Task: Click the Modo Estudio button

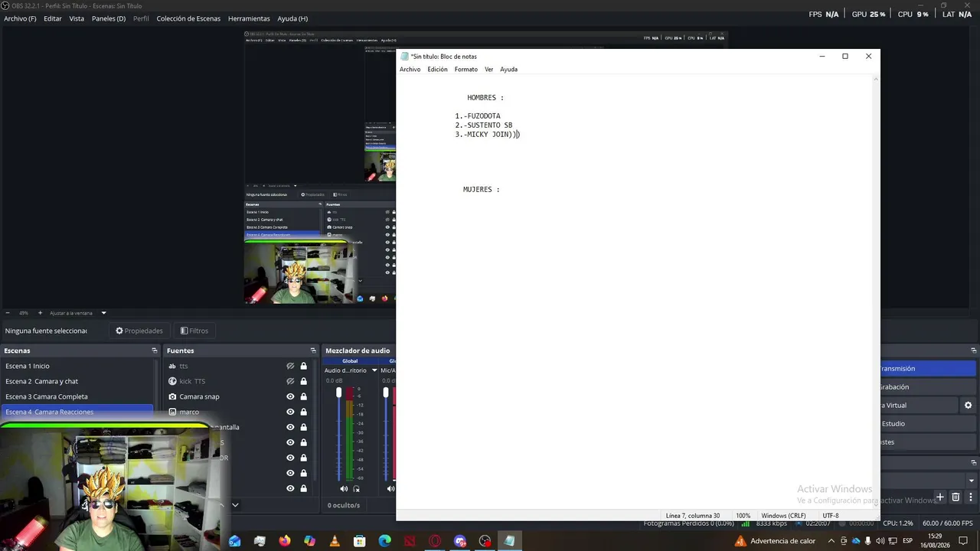Action: [x=926, y=423]
